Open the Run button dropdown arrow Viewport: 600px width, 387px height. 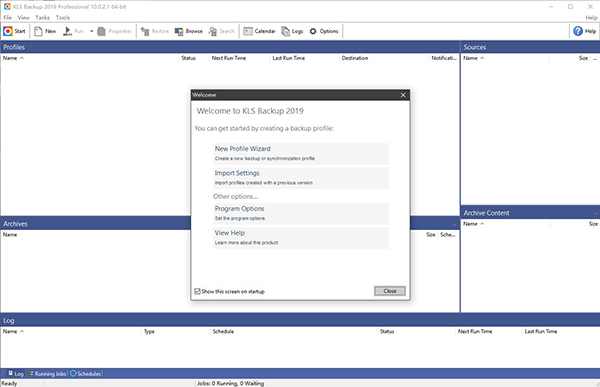[91, 31]
